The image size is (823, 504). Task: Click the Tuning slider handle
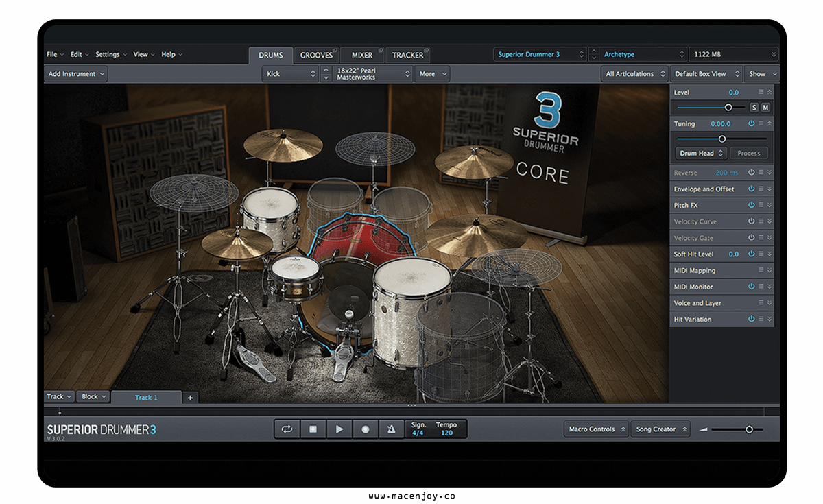coord(722,139)
